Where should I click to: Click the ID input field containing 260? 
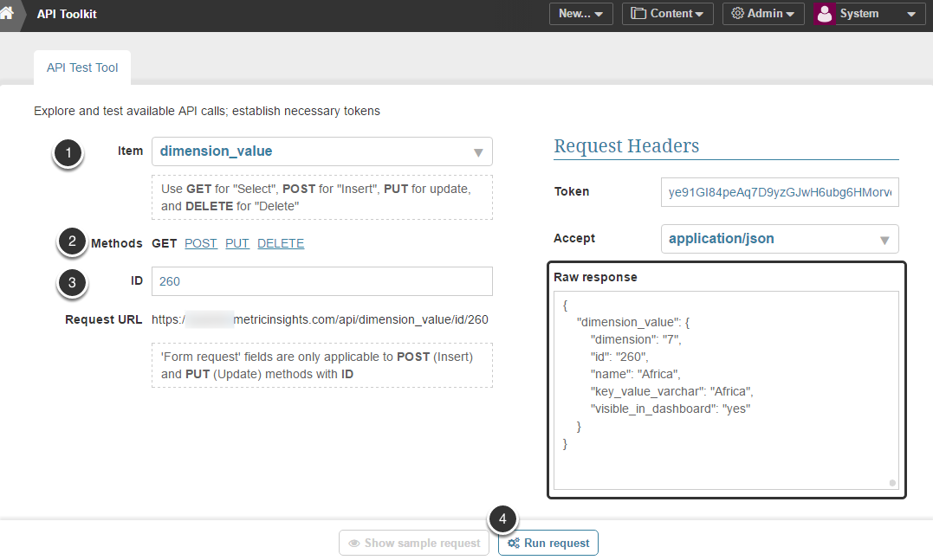(321, 281)
